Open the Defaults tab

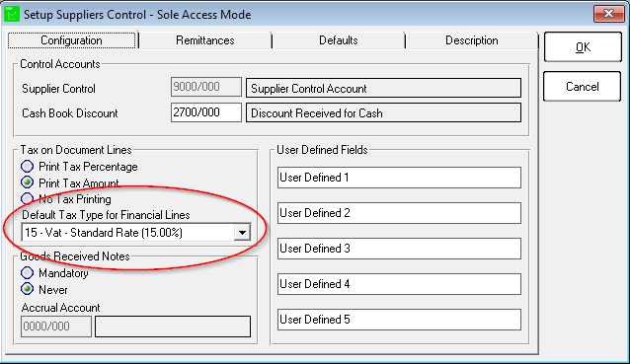tap(339, 40)
